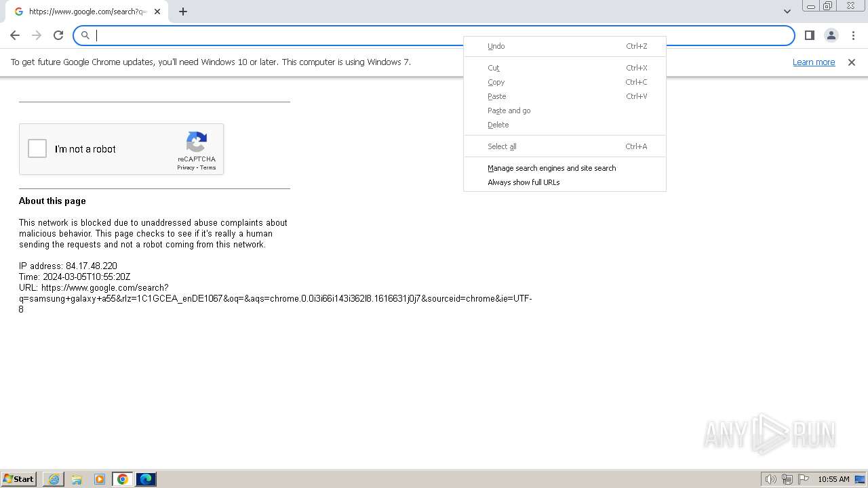
Task: Go back with the back arrow
Action: coord(15,35)
